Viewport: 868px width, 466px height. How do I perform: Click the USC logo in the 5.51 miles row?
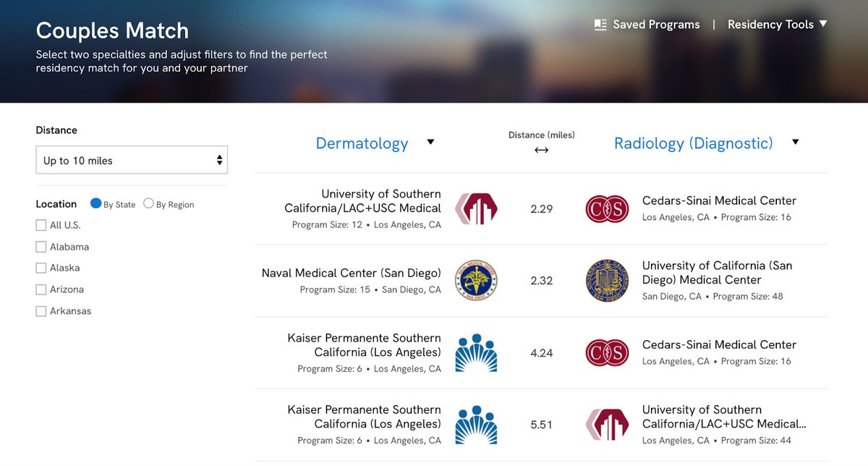tap(607, 425)
